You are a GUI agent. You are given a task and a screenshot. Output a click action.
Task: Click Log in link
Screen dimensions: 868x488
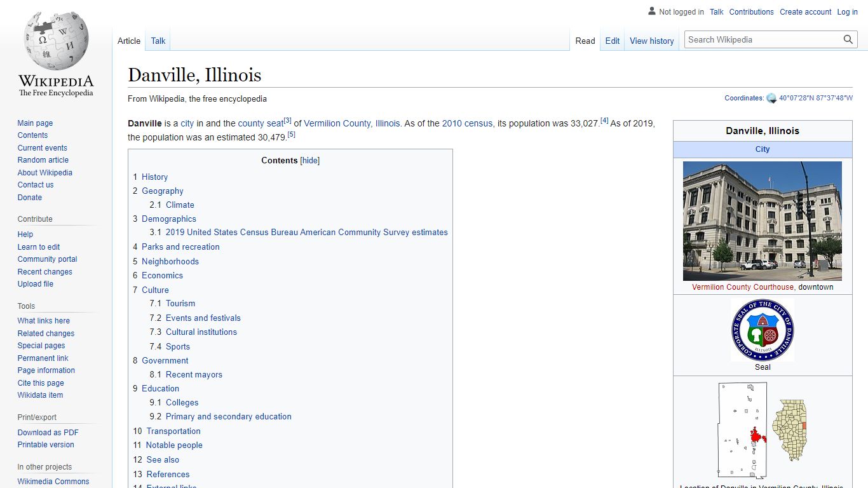click(847, 11)
